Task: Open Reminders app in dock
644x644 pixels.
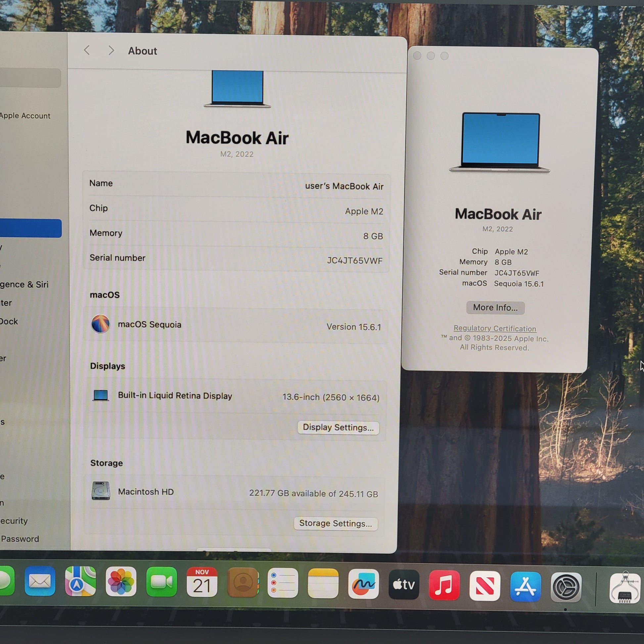Action: [x=283, y=583]
